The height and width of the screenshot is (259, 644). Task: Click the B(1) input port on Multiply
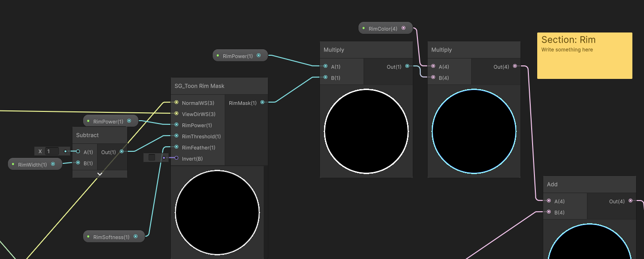coord(325,78)
